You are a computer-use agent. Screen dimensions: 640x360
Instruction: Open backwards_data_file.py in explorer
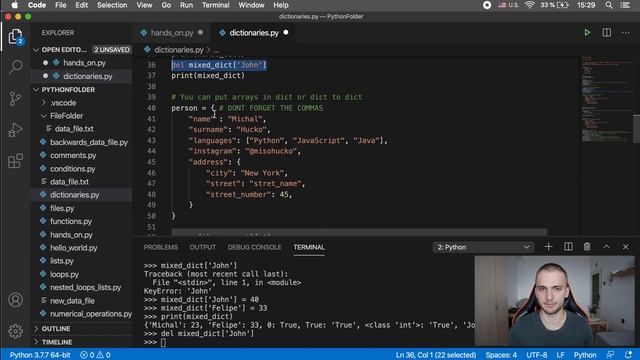click(x=89, y=142)
